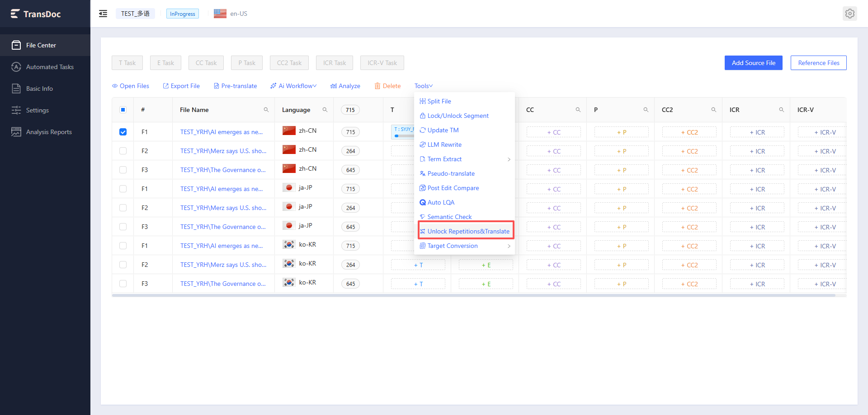Click the ICR-V Task button
868x415 pixels.
point(382,63)
